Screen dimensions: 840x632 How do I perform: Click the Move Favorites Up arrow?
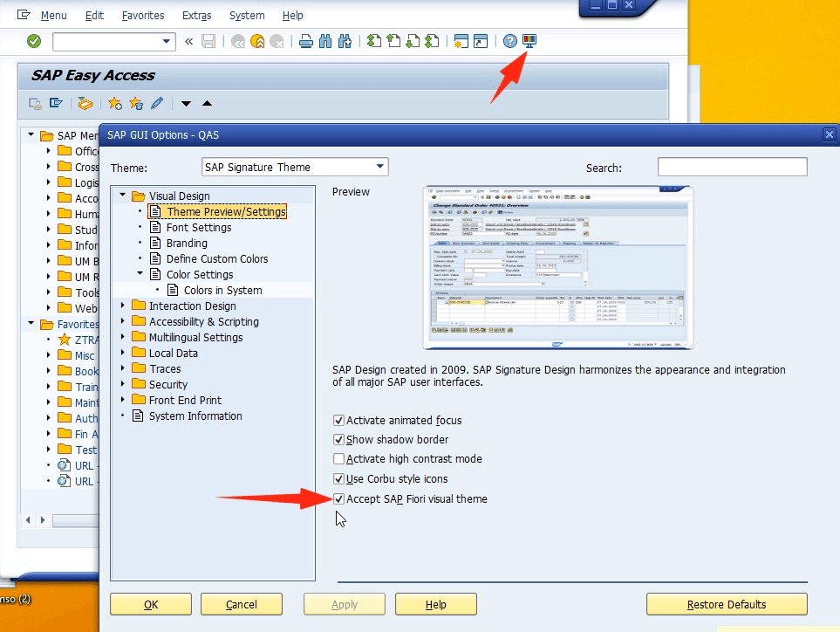pyautogui.click(x=208, y=104)
